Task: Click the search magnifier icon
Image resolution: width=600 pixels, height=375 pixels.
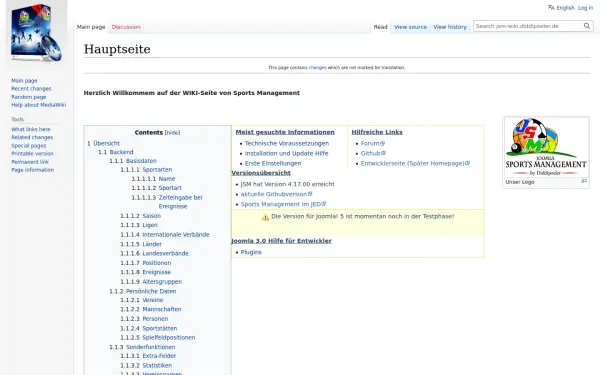Action: (587, 26)
